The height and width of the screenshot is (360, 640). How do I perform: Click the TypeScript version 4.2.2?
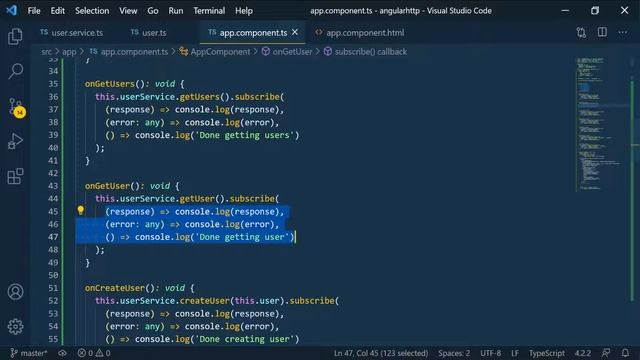click(x=583, y=353)
